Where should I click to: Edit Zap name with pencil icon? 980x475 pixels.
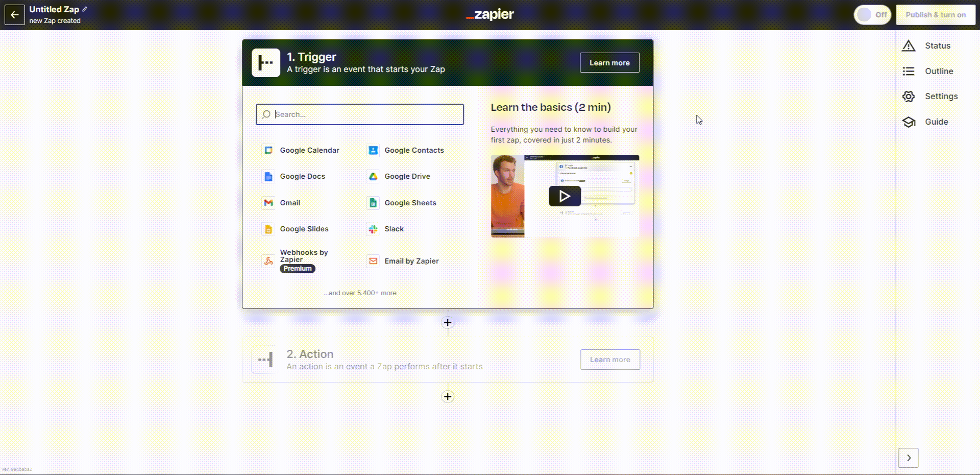(85, 9)
